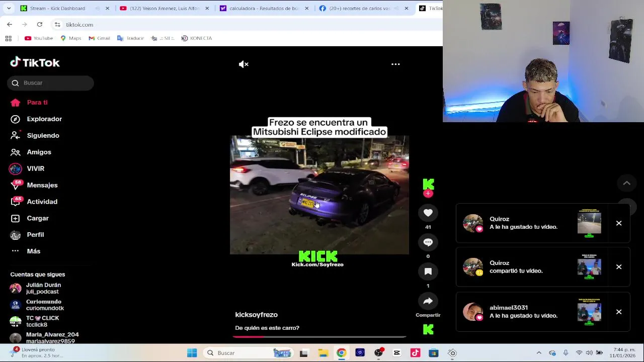
Task: Open the comments bubble icon
Action: [428, 242]
